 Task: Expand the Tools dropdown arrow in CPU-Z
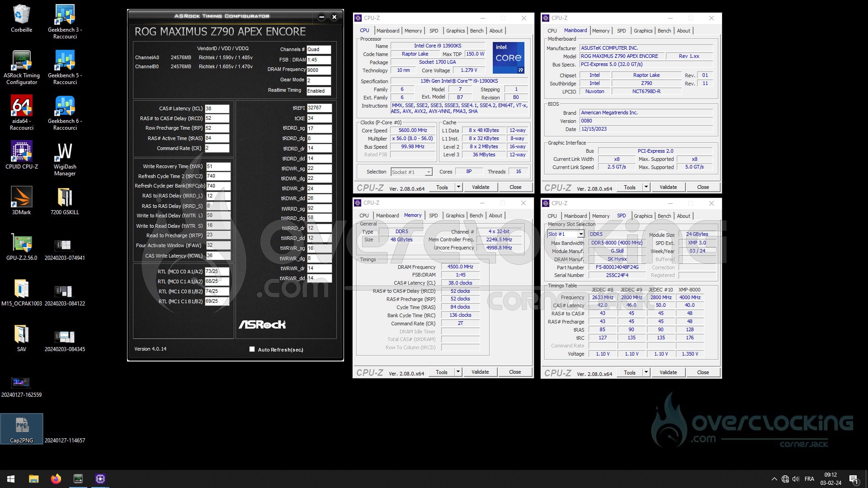[458, 187]
